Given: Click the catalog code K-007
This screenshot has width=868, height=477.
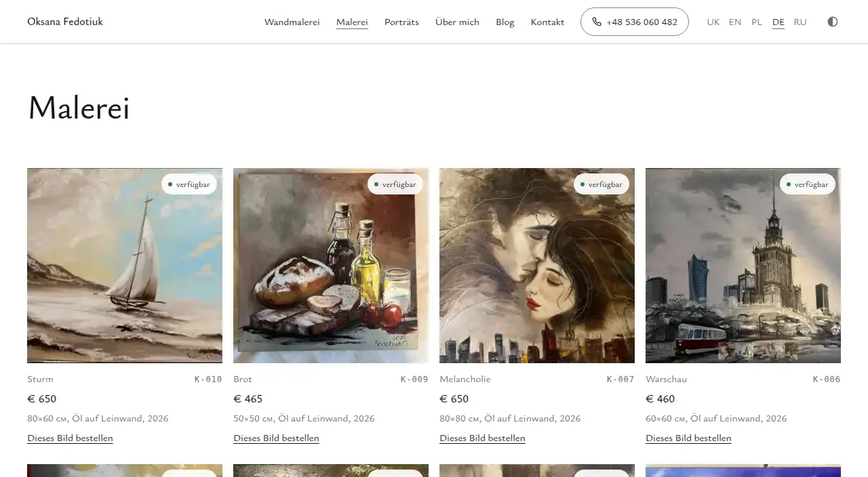Looking at the screenshot, I should coord(620,379).
